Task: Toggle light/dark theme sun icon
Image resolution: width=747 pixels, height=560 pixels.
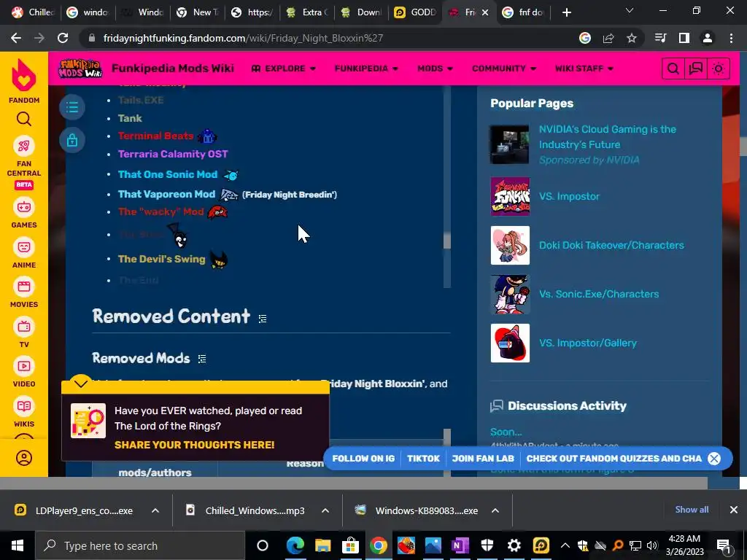Action: click(x=719, y=69)
